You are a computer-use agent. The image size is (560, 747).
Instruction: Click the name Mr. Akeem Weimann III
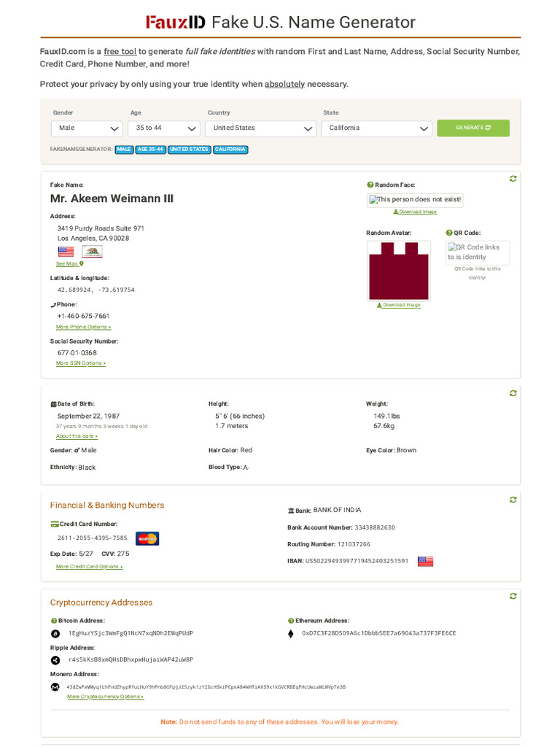pyautogui.click(x=112, y=198)
